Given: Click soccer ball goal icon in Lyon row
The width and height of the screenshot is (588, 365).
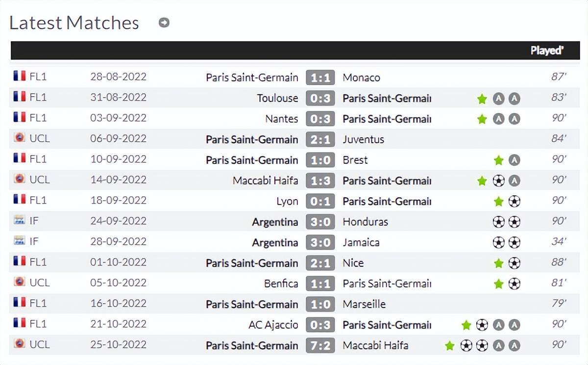Looking at the screenshot, I should tap(514, 202).
